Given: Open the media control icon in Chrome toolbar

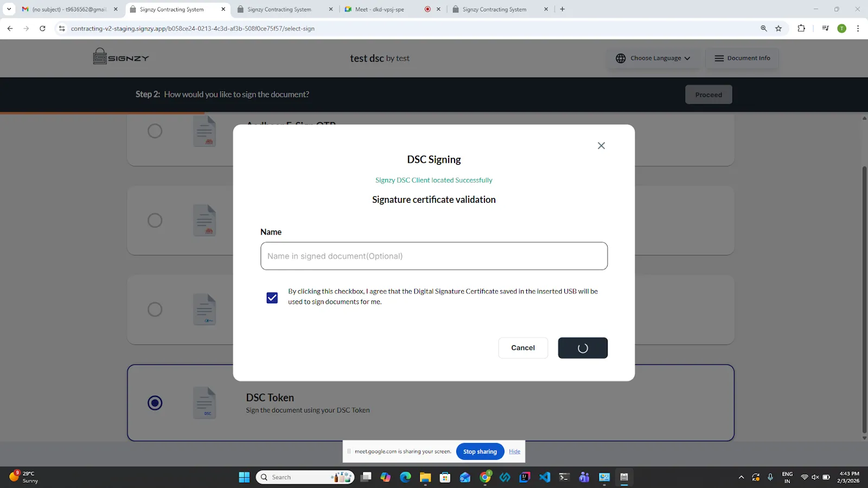Looking at the screenshot, I should [825, 28].
